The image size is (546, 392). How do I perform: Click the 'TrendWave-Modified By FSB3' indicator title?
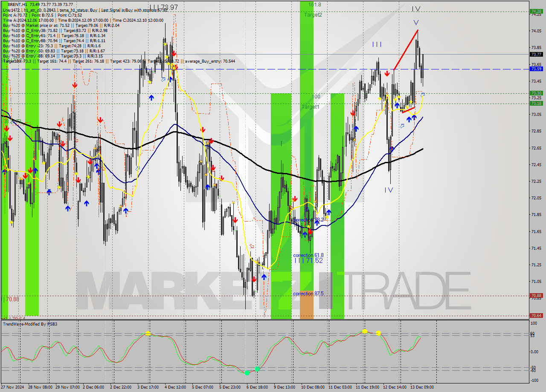tap(30, 324)
